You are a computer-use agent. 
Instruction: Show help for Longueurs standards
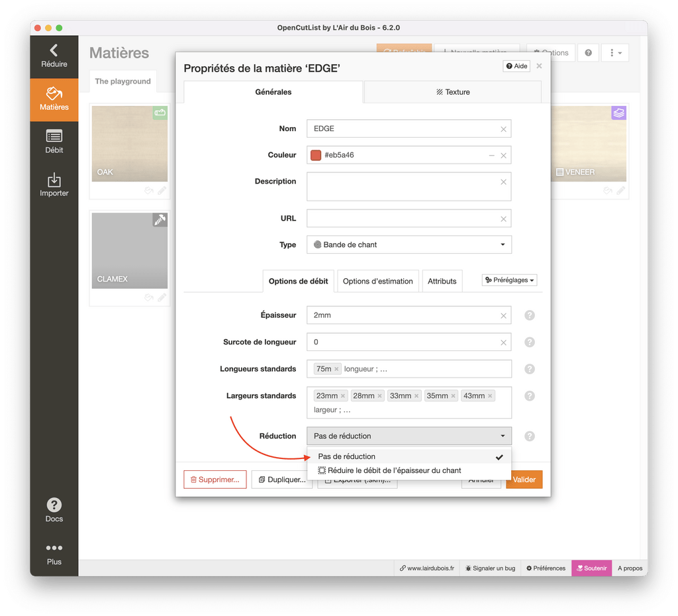[x=530, y=369]
